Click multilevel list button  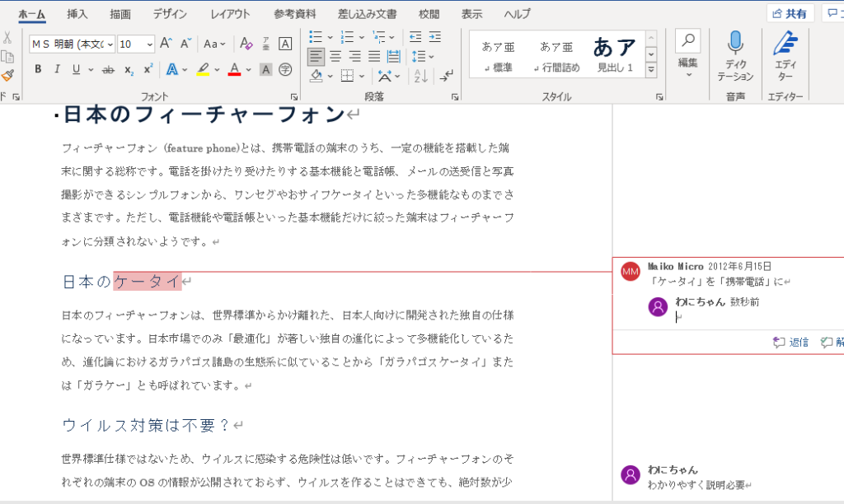(379, 36)
